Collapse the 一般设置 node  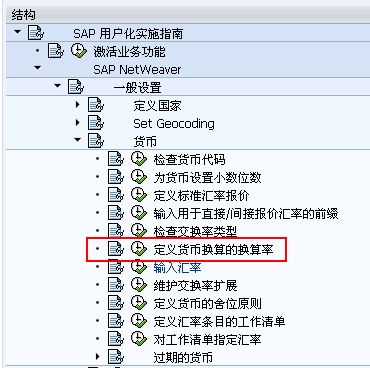pos(57,86)
